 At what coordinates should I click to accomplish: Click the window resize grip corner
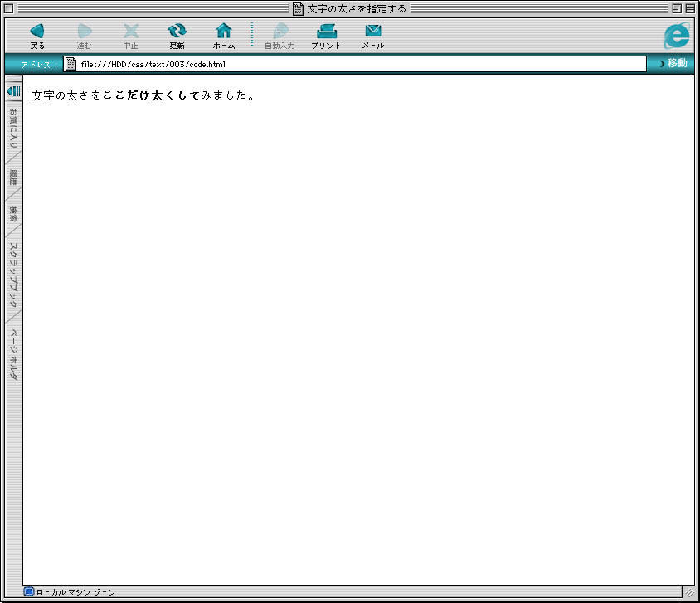pos(688,591)
